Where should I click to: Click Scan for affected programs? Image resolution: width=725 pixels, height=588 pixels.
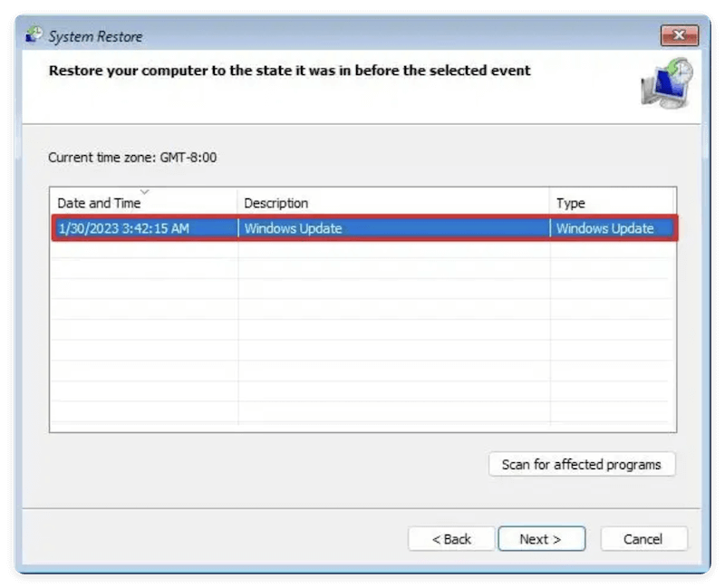(x=582, y=464)
